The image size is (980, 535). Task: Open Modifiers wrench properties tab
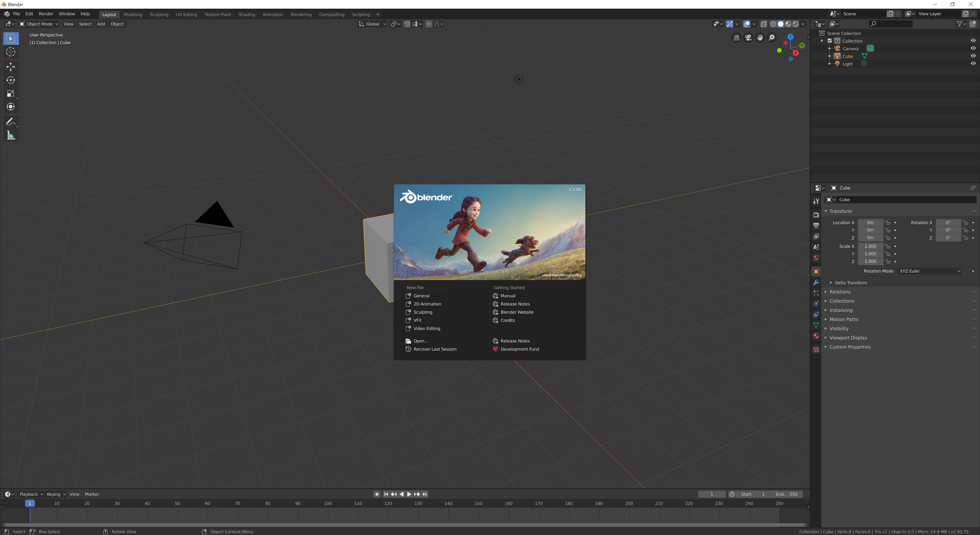click(x=816, y=282)
